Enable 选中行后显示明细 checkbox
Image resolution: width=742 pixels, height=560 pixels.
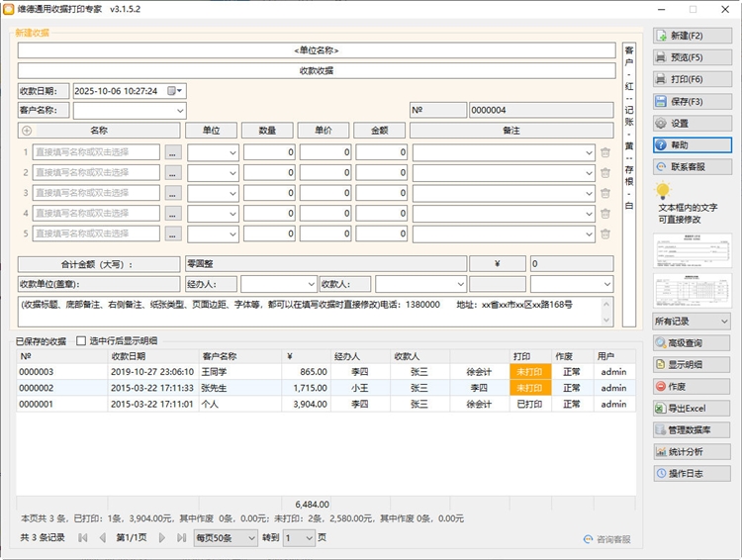tap(82, 341)
